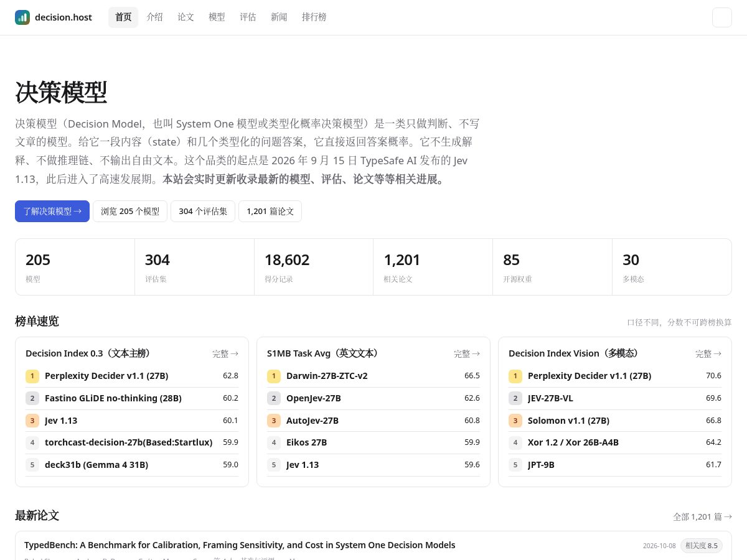Open the 评估 nav tab
Viewport: 747px width, 560px height.
point(248,17)
